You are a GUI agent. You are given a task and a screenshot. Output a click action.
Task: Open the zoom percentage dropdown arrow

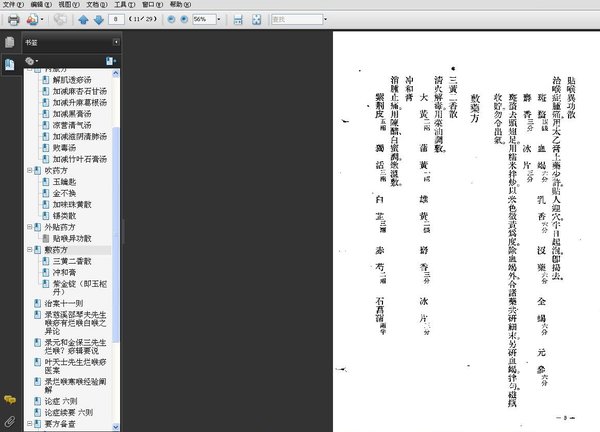tap(219, 19)
